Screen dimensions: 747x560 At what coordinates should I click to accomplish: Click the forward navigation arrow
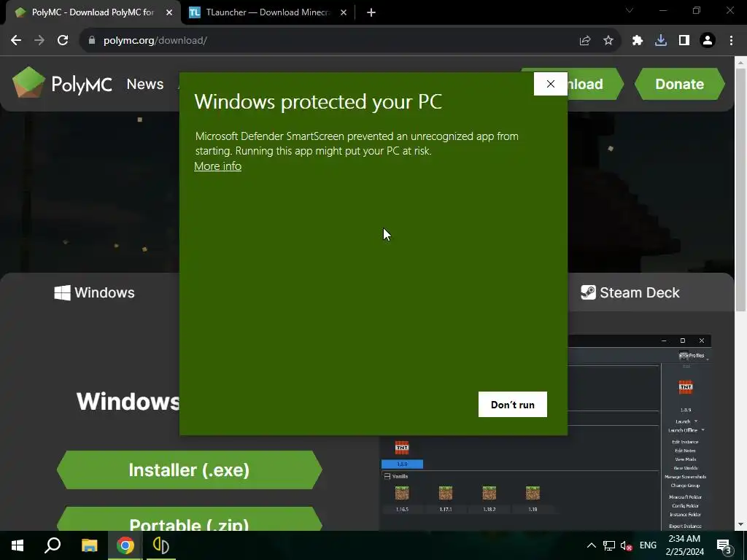[39, 41]
